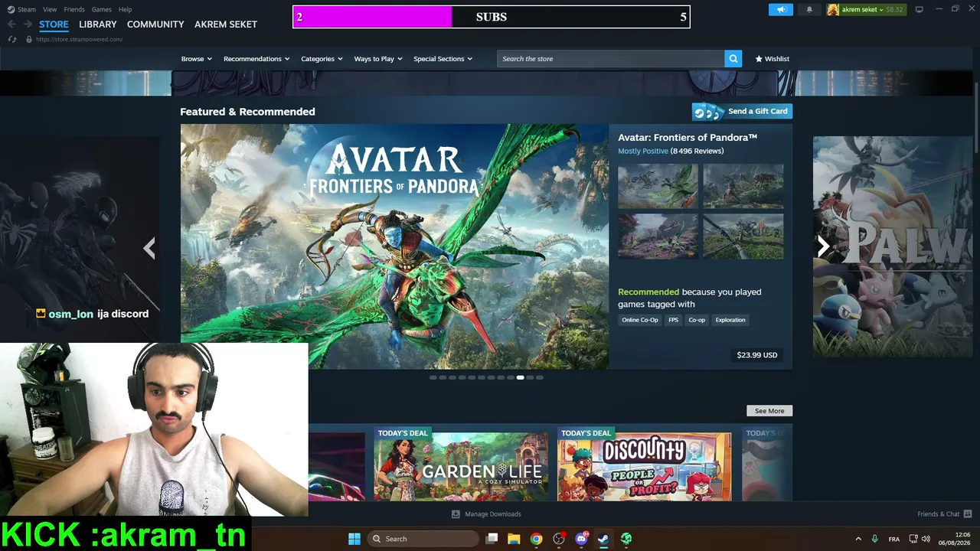Expand the Recommendations dropdown

256,59
